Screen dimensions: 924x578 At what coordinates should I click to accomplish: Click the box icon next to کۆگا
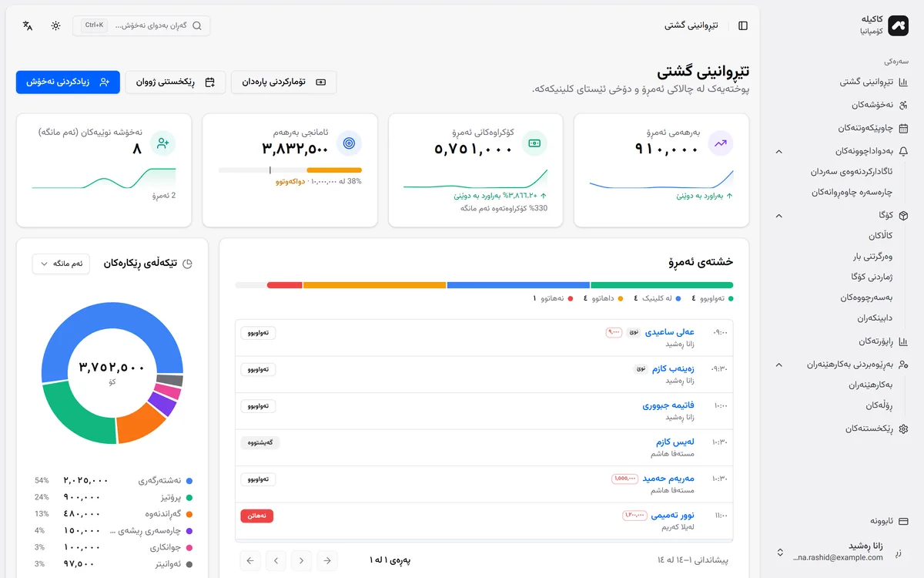click(903, 215)
